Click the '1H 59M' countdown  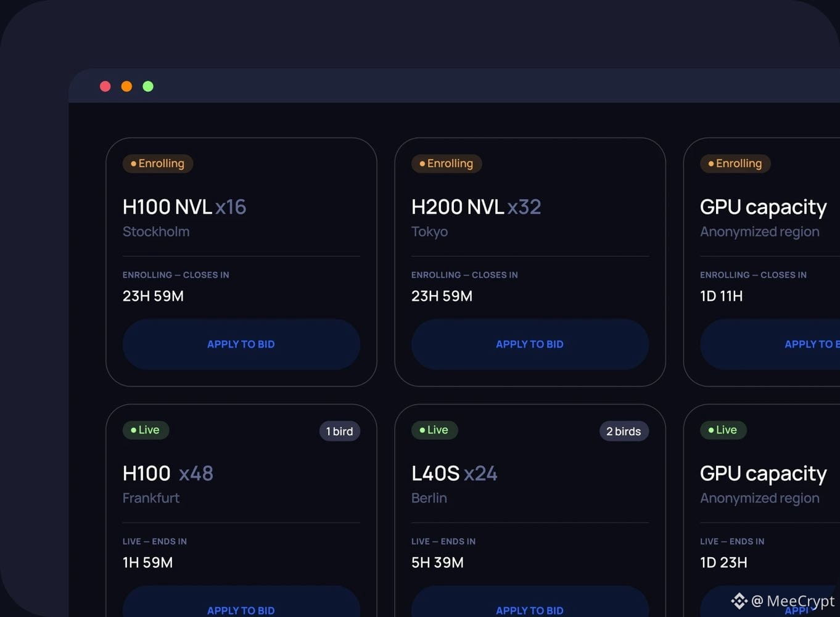click(x=148, y=562)
